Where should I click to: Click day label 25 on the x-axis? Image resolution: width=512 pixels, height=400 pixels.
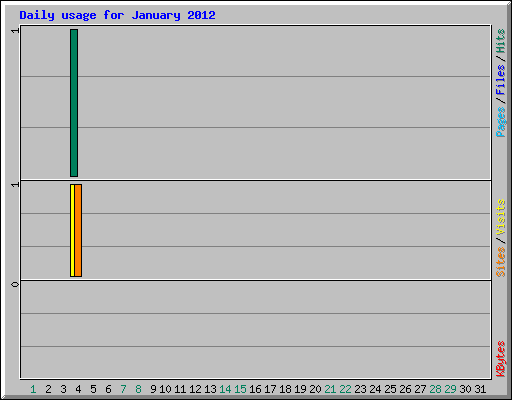[390, 389]
